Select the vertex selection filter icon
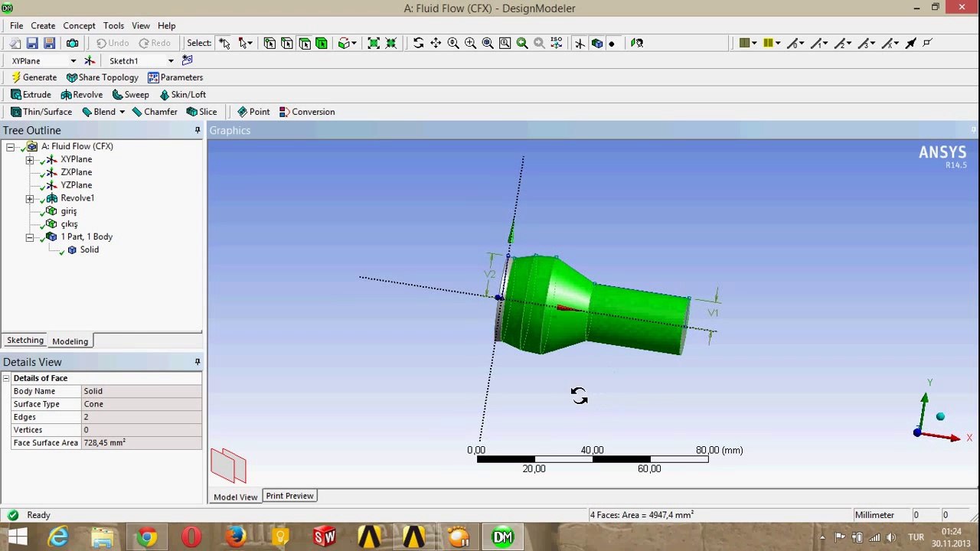 (269, 43)
